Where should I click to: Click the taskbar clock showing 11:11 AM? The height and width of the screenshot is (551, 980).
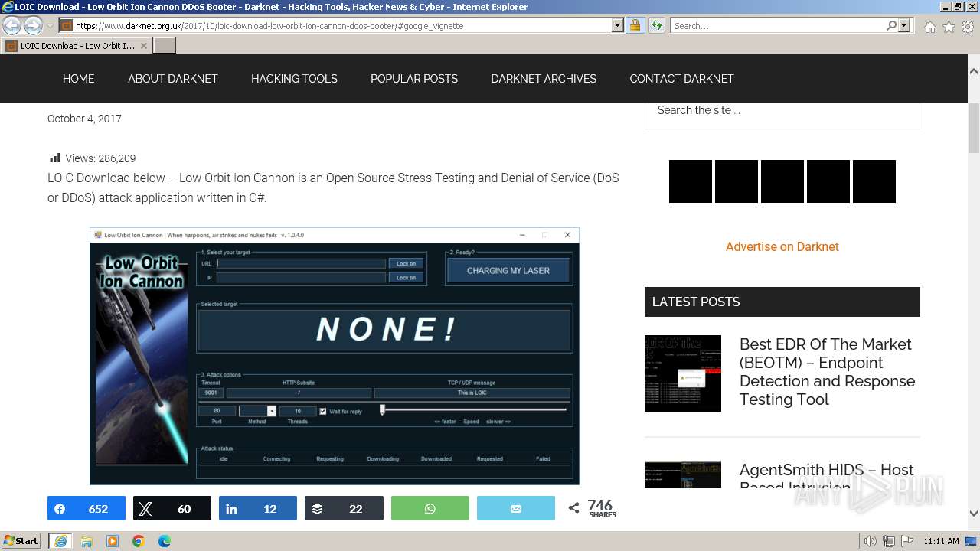coord(941,541)
